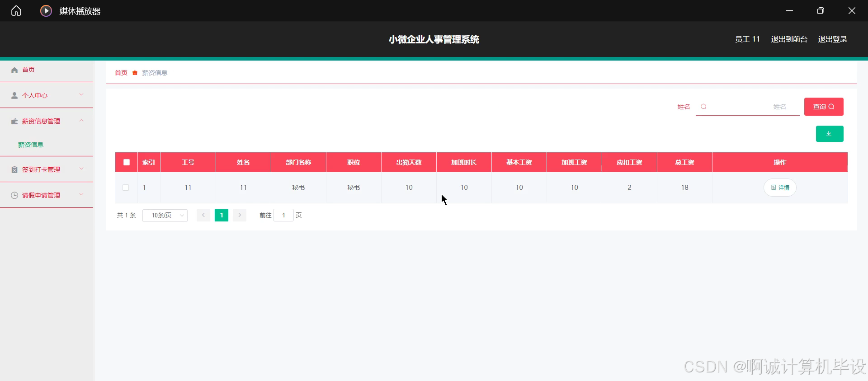Click the 基本工资 column header

click(x=519, y=162)
